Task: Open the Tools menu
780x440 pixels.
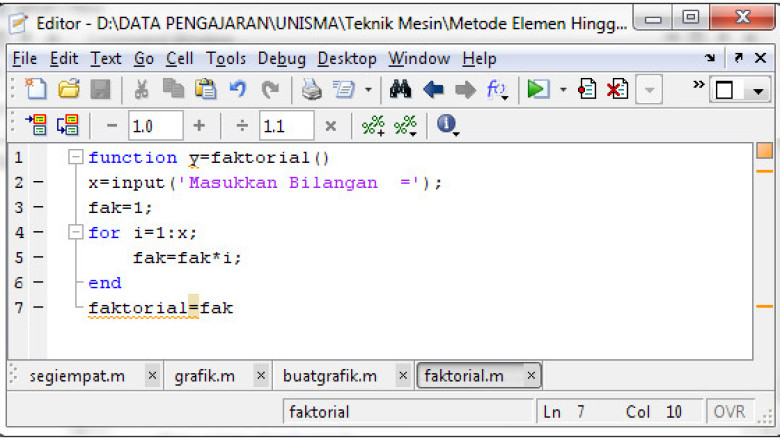Action: pyautogui.click(x=226, y=59)
